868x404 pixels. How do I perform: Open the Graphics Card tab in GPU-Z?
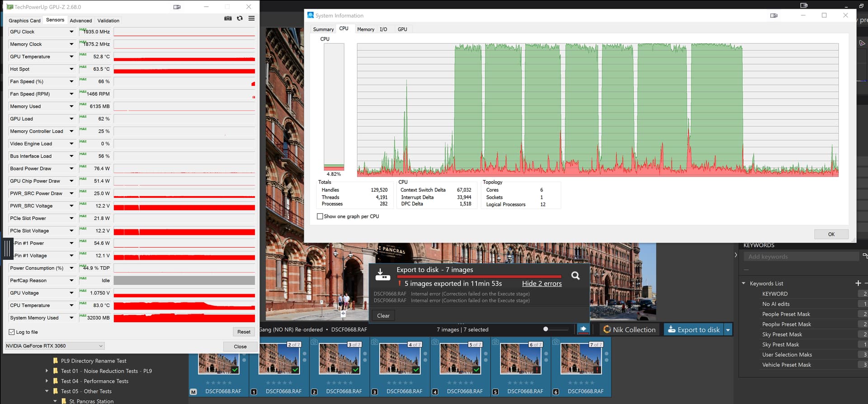click(x=24, y=21)
